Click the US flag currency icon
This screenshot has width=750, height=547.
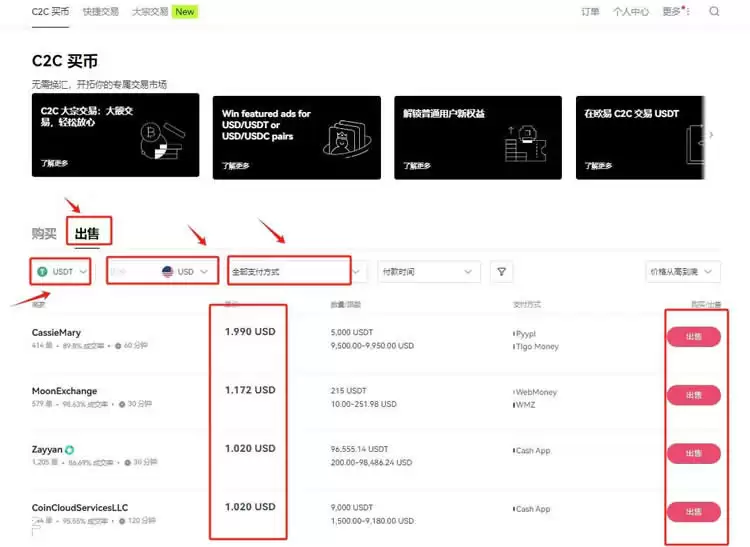click(167, 271)
